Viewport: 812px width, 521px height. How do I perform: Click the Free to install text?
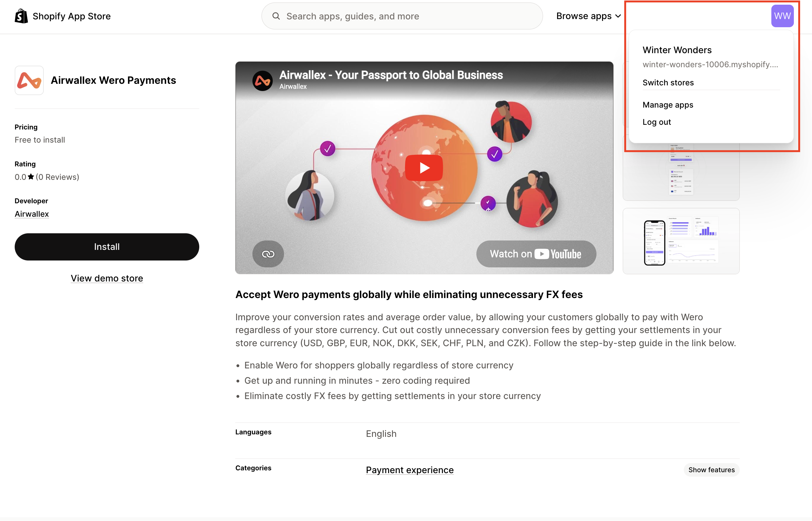(40, 140)
